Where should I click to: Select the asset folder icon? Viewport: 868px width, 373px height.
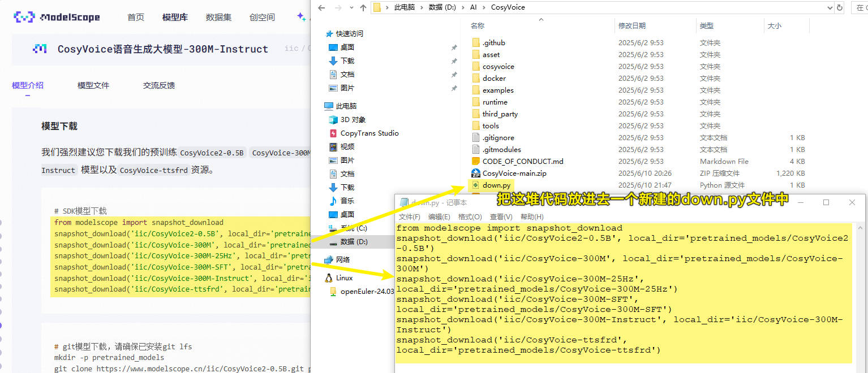click(x=475, y=54)
